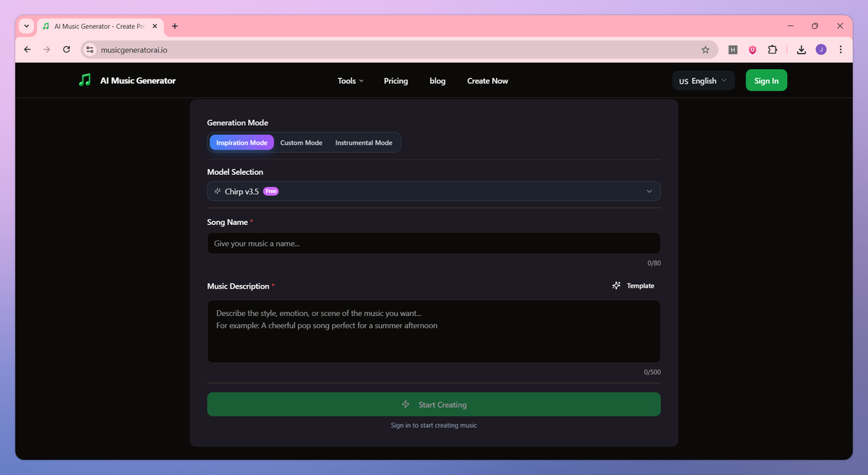Click the browser back arrow
The width and height of the screenshot is (868, 475).
pyautogui.click(x=27, y=50)
